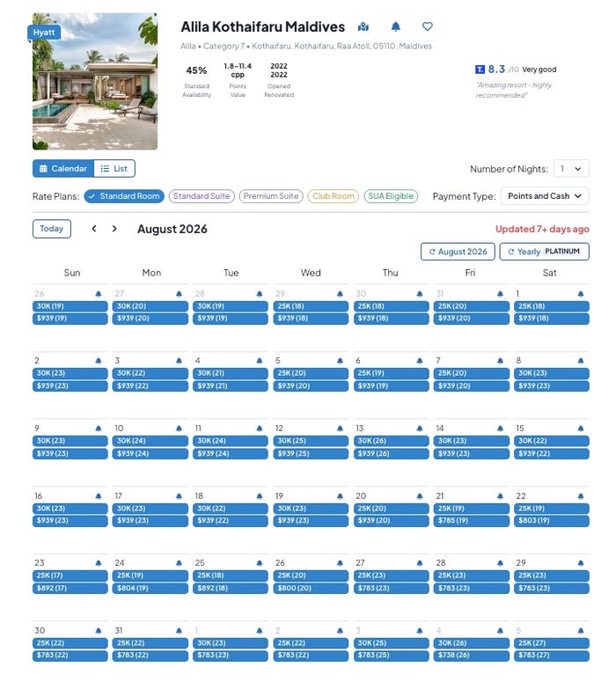Click the Yearly PLATINUM refresh button

click(544, 252)
